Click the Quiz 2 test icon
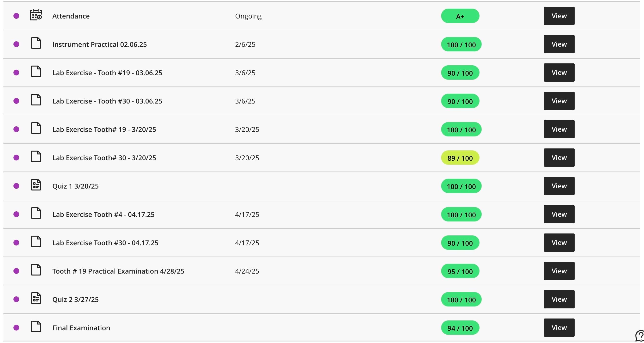644x343 pixels. click(x=36, y=299)
